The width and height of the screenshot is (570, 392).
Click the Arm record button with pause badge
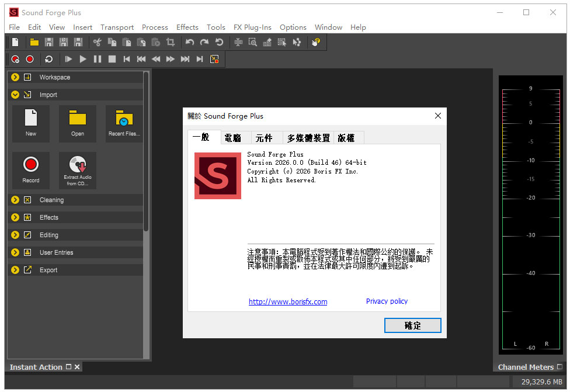15,59
